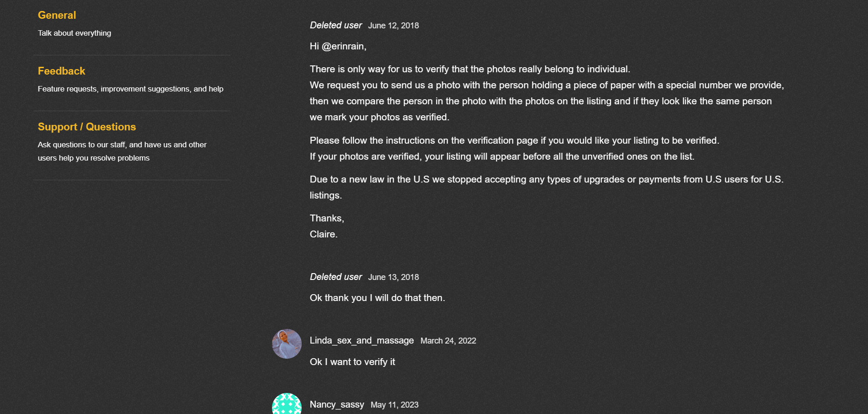Click the "Ok I want to verify it" reply
This screenshot has height=414, width=868.
pyautogui.click(x=352, y=362)
